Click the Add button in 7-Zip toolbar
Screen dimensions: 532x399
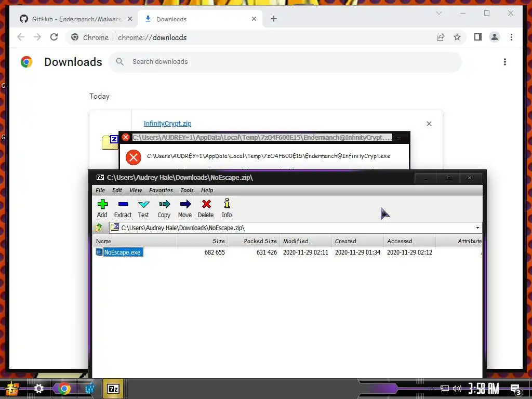pos(102,208)
